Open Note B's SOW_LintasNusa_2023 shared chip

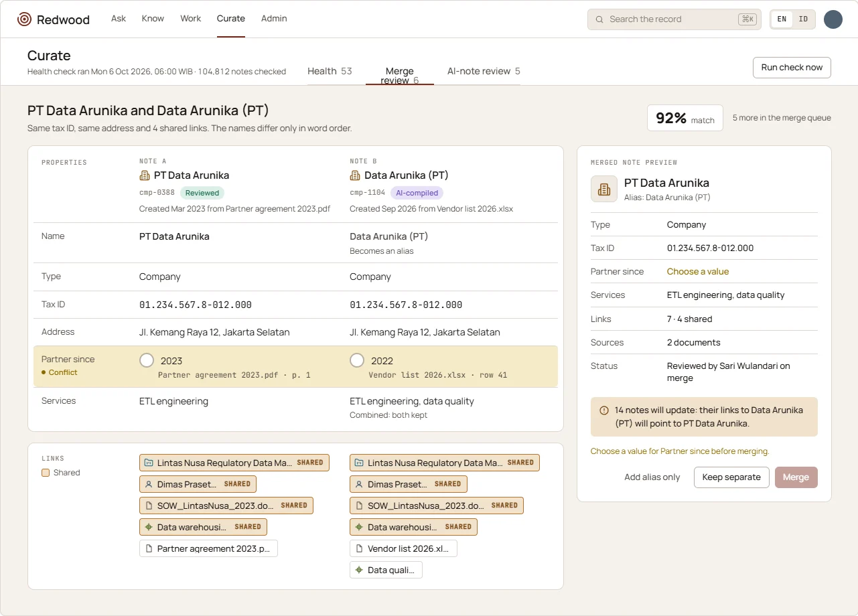click(x=437, y=506)
